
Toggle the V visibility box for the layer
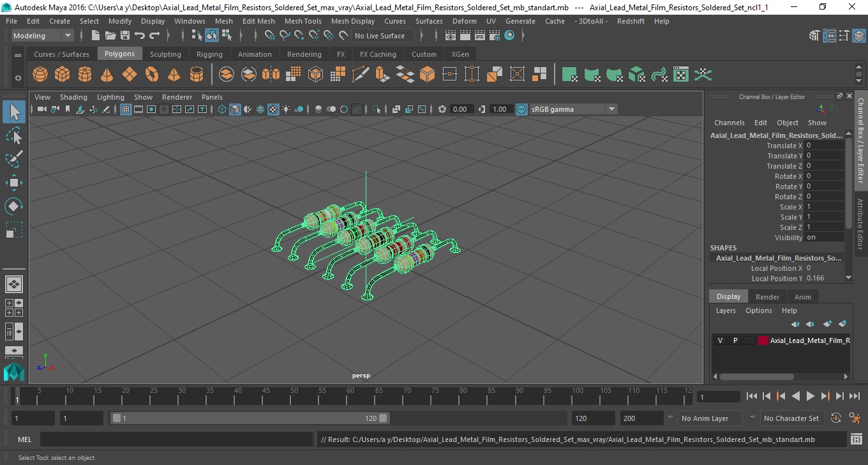(720, 340)
